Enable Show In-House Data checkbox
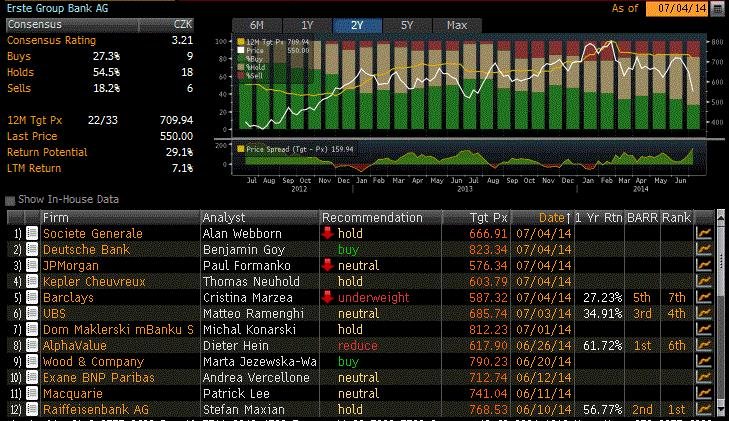 pyautogui.click(x=10, y=200)
